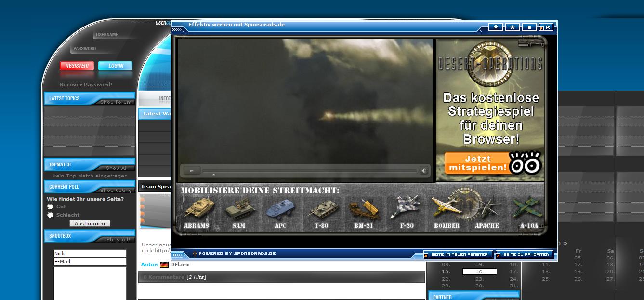Select calendar day 26.
The height and width of the screenshot is (300, 644).
[x=578, y=279]
